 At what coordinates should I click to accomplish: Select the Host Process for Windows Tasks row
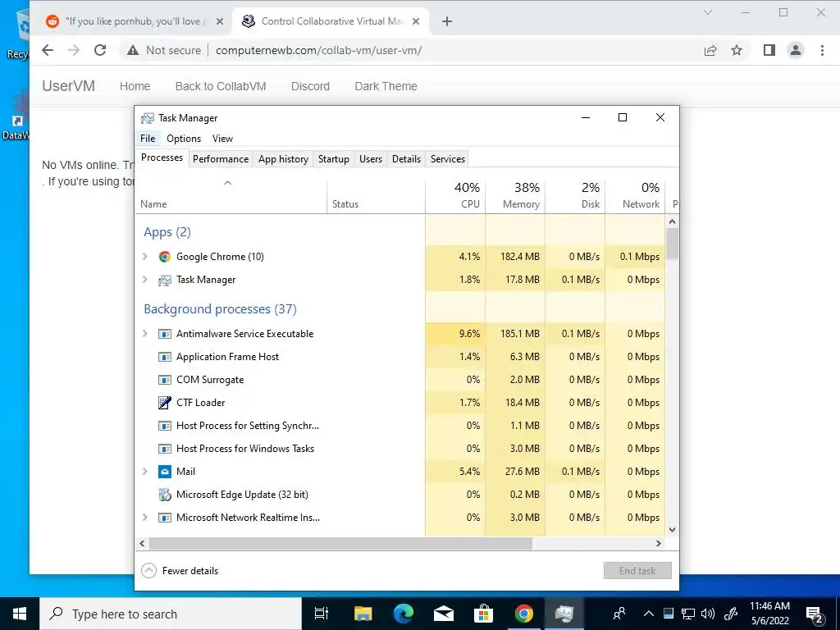(x=400, y=449)
